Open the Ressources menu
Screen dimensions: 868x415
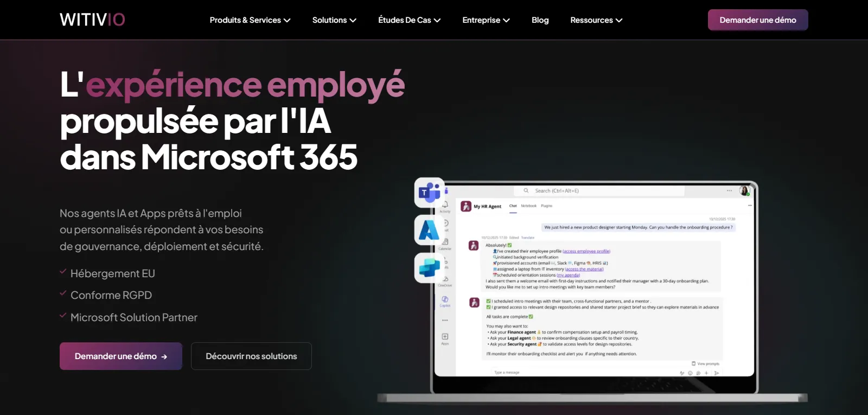pos(596,20)
